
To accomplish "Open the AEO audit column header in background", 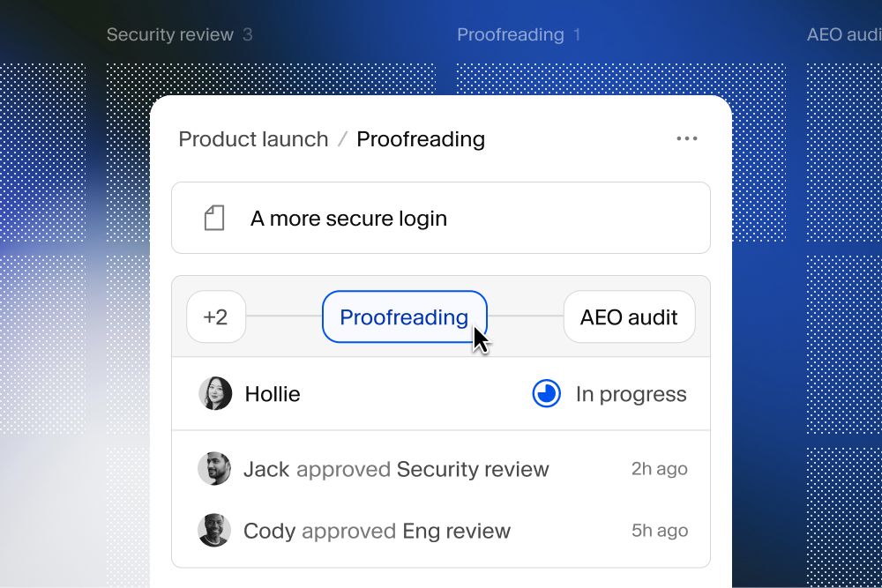I will tap(844, 34).
